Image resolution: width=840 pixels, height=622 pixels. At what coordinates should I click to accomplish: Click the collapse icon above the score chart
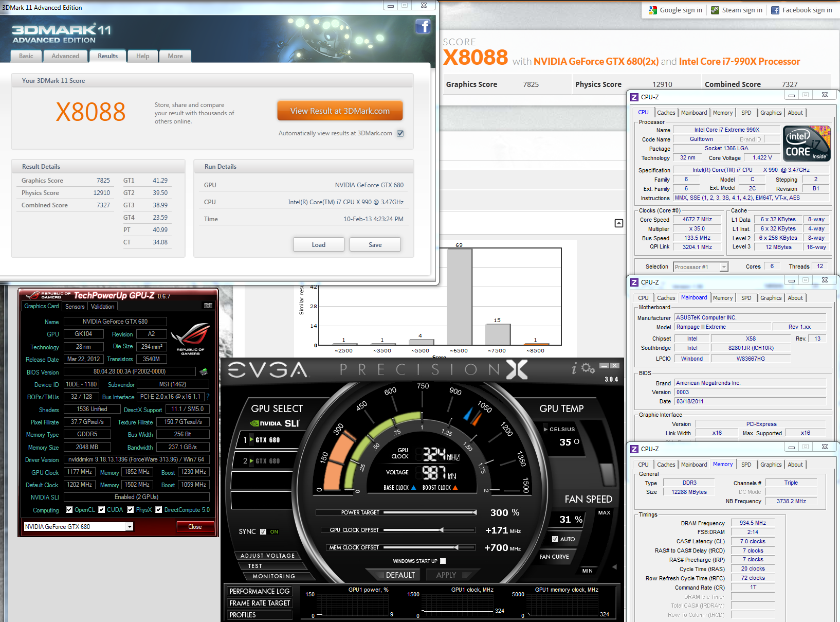(619, 223)
